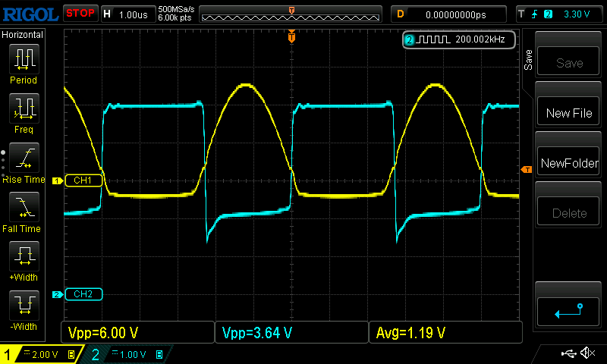
Task: Click the CH2 cyan channel label
Action: (83, 294)
